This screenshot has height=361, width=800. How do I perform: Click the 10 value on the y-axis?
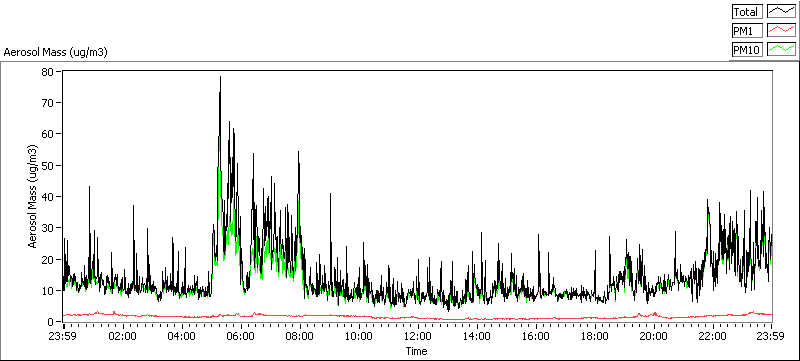[48, 290]
